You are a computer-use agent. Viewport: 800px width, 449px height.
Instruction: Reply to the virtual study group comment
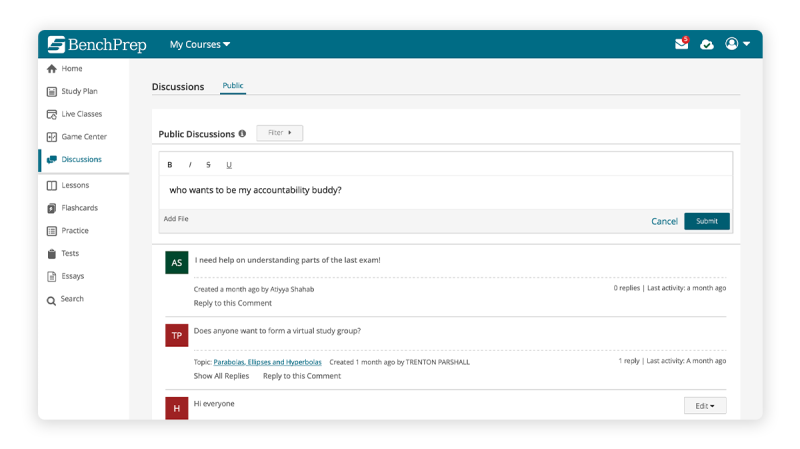click(302, 376)
